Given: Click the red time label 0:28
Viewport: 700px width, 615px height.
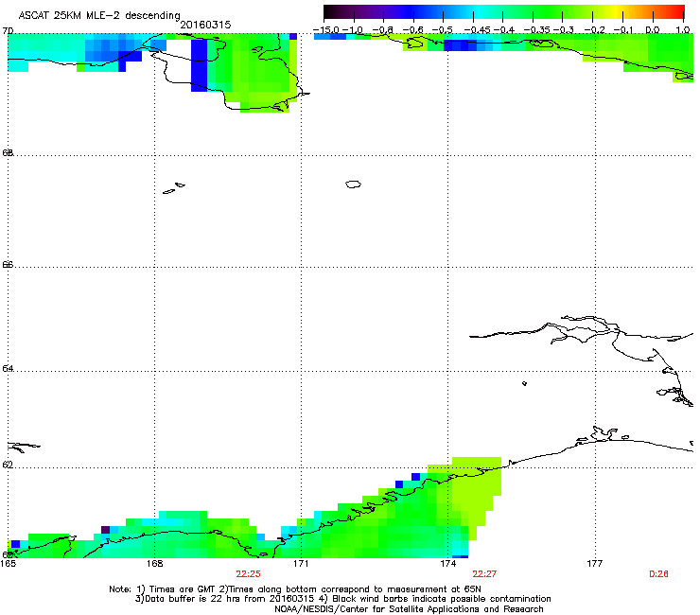Looking at the screenshot, I should (658, 574).
